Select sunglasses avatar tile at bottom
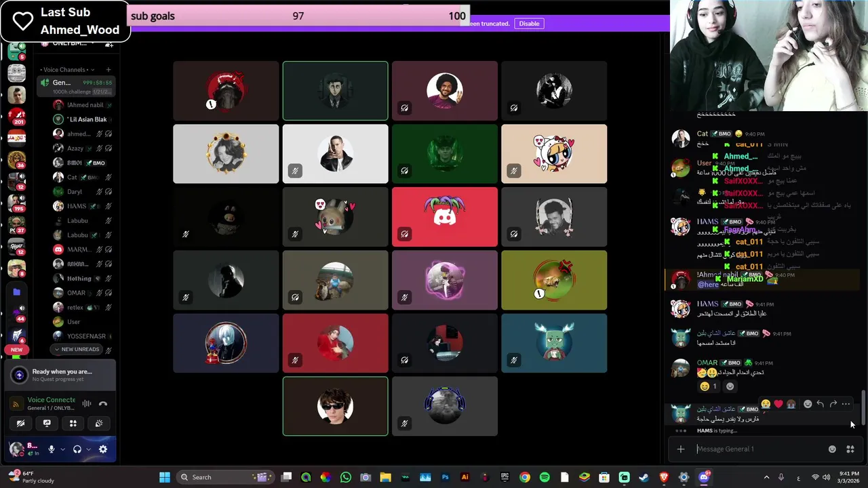This screenshot has width=868, height=488. tap(336, 406)
